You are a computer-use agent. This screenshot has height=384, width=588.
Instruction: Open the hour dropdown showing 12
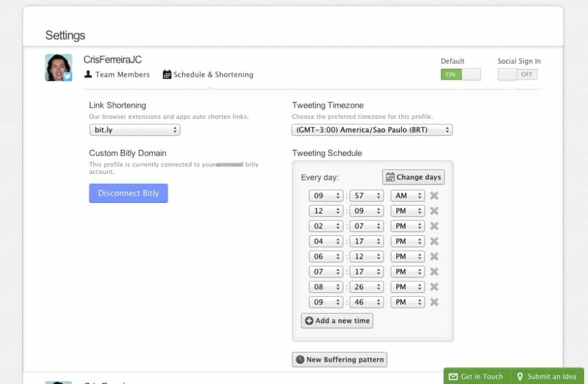pyautogui.click(x=326, y=211)
